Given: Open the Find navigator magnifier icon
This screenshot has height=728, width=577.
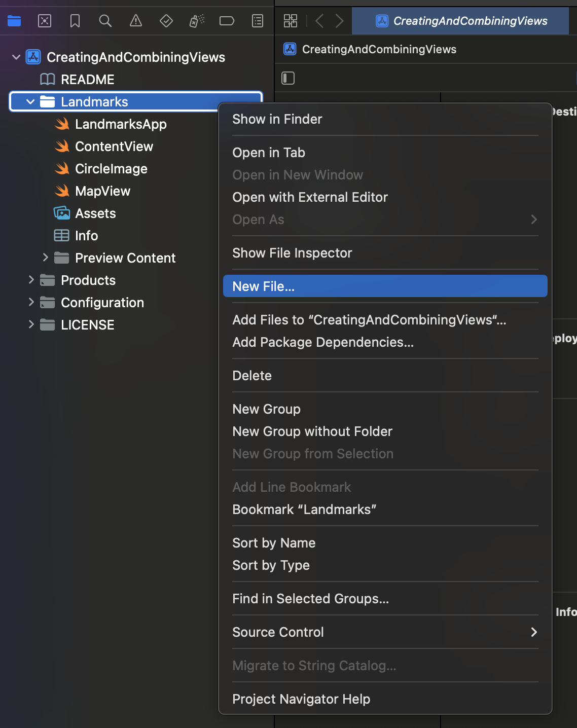Looking at the screenshot, I should tap(105, 21).
